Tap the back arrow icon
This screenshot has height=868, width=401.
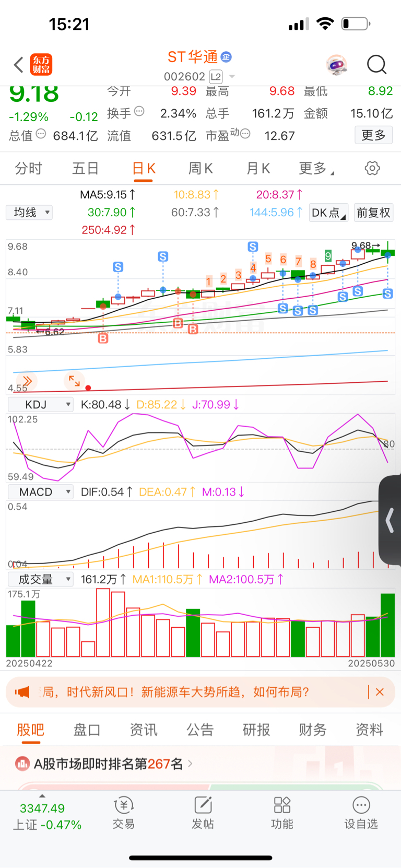click(19, 65)
